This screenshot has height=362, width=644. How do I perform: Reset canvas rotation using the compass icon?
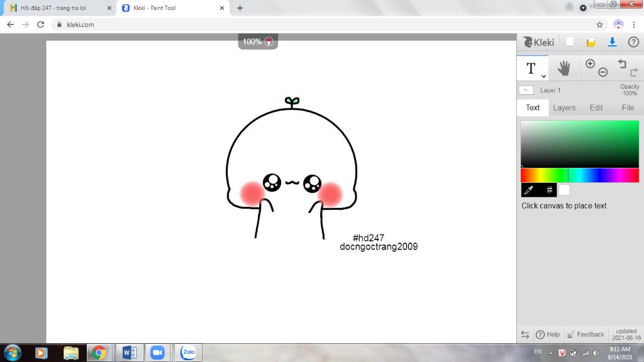269,41
